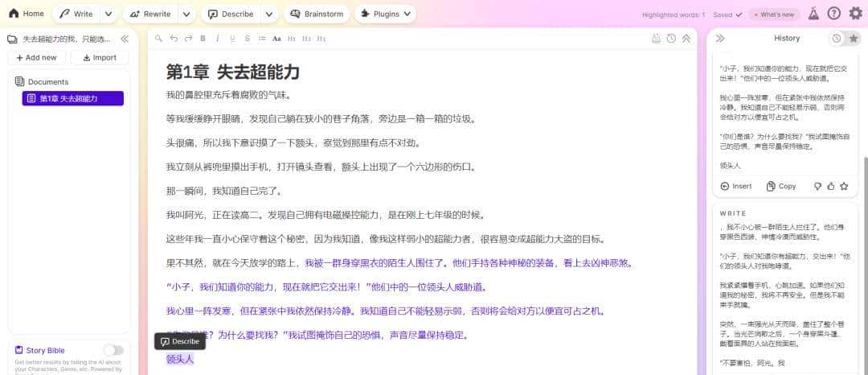Click line 那一瞬间，我知道自己完了

point(224,191)
